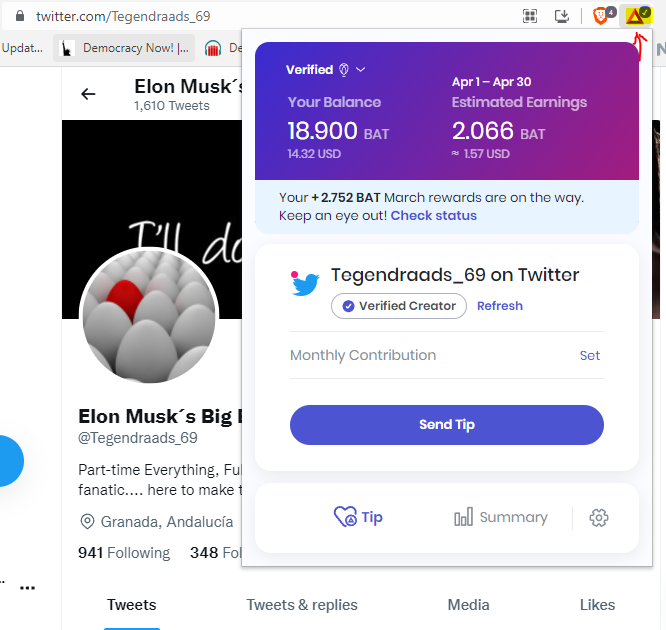Select the Tip tab with heart icon
The height and width of the screenshot is (630, 666).
358,517
